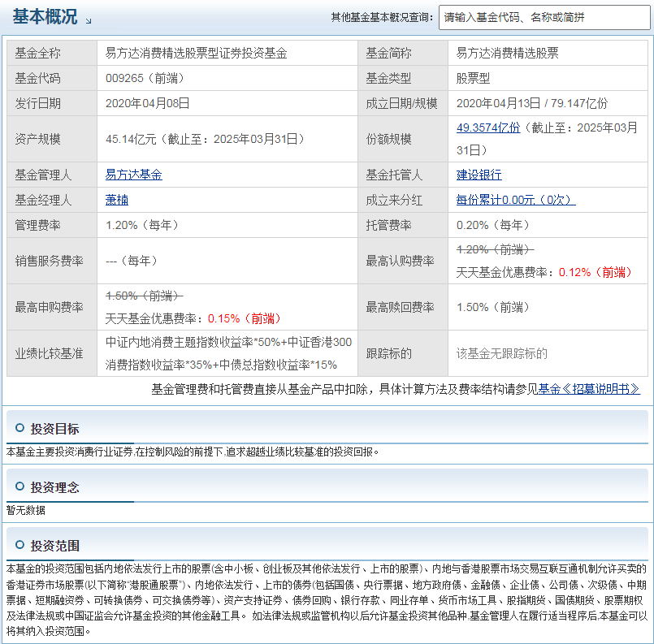Screen dimensions: 654x644
Task: Click redemption fee 1.50%（前端） value
Action: pos(493,307)
